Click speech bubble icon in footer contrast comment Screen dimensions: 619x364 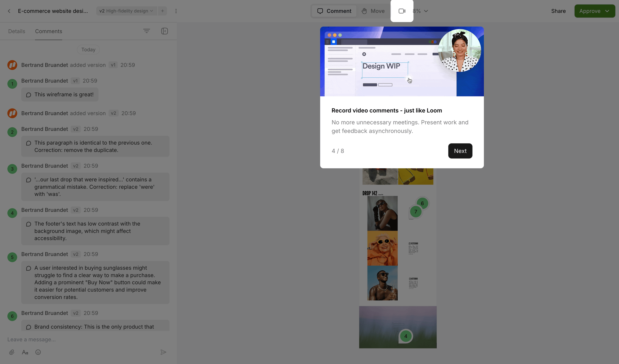(29, 224)
